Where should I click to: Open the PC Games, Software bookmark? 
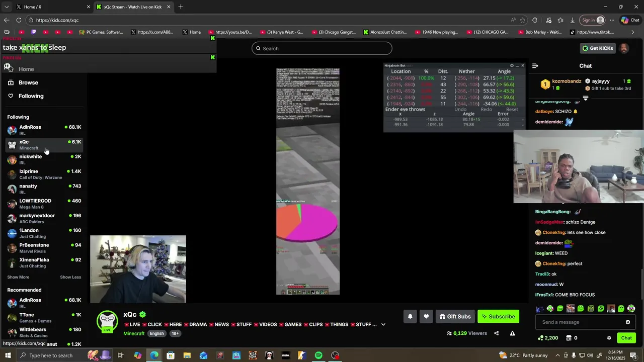click(x=101, y=32)
